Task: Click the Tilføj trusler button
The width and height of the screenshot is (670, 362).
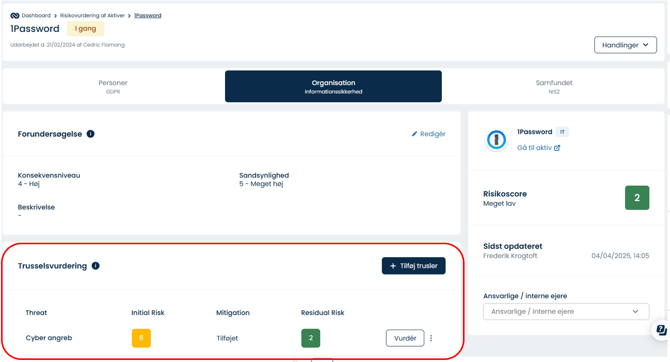Action: (414, 266)
